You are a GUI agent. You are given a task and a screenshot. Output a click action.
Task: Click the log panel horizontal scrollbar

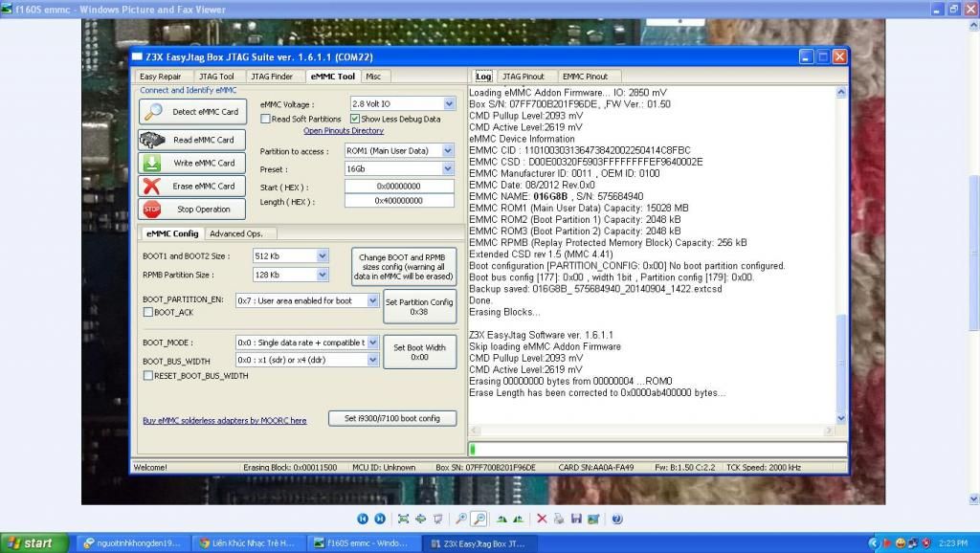coord(652,431)
